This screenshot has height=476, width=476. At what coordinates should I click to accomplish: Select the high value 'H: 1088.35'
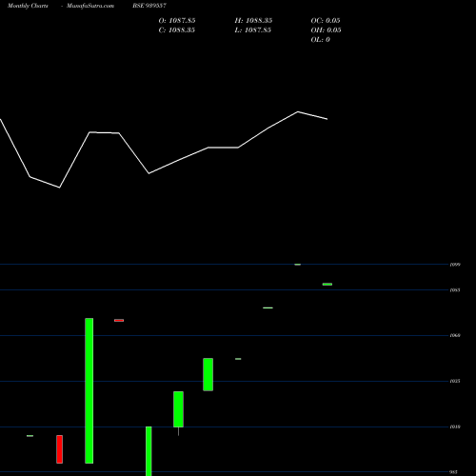click(x=253, y=21)
